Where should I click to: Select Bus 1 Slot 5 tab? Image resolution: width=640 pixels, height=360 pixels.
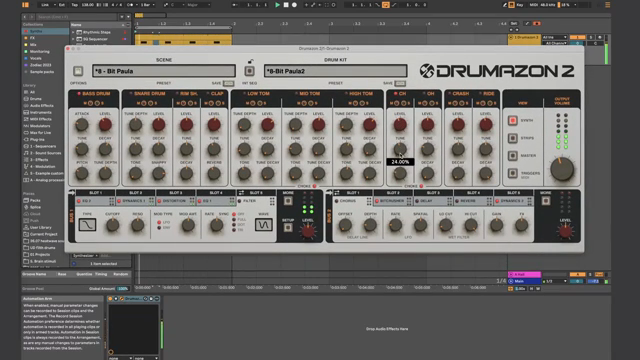coord(256,193)
